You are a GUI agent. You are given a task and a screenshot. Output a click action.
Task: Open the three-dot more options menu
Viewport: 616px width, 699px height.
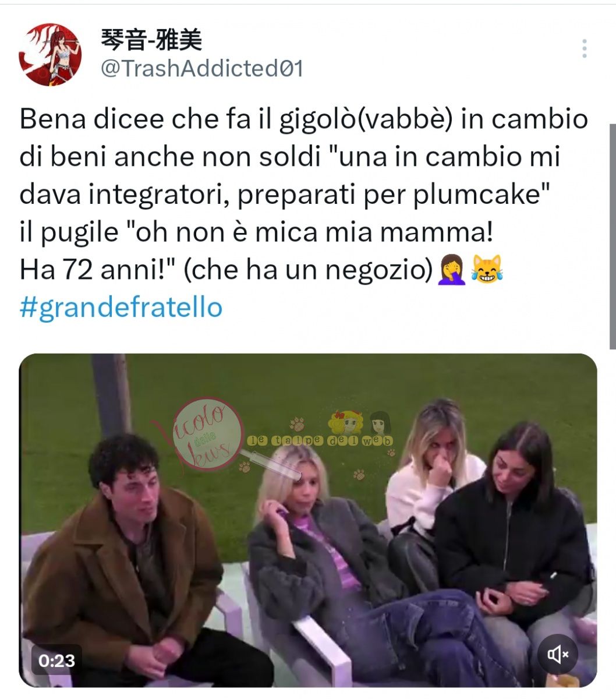pos(584,49)
